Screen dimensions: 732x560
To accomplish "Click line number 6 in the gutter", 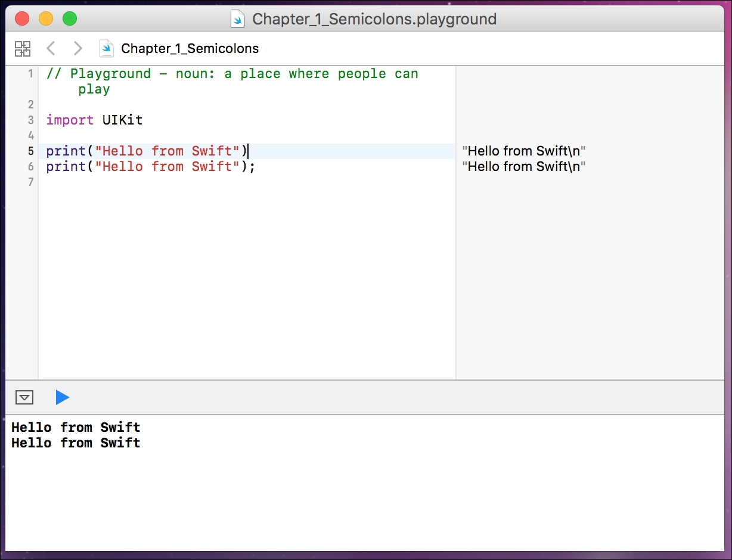I will (30, 167).
